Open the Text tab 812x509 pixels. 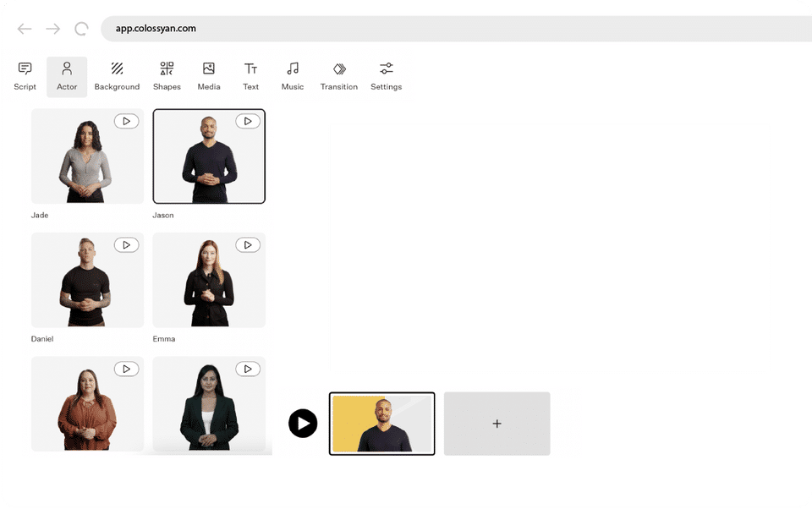(x=250, y=77)
